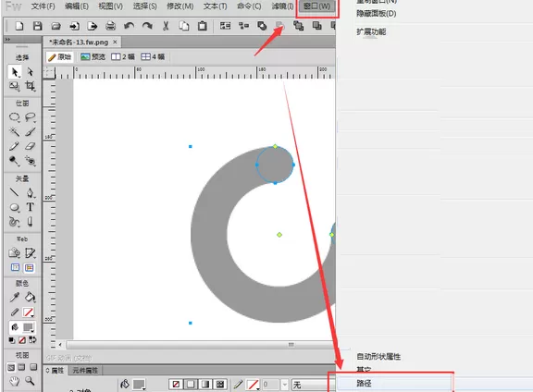The width and height of the screenshot is (533, 392).
Task: Click the Print icon
Action: point(110,26)
